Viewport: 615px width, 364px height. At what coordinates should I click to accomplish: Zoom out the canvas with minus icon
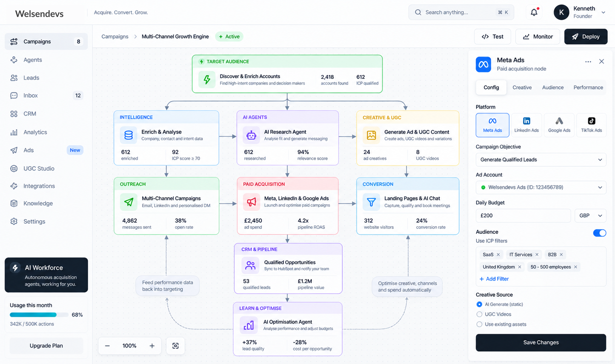point(108,346)
